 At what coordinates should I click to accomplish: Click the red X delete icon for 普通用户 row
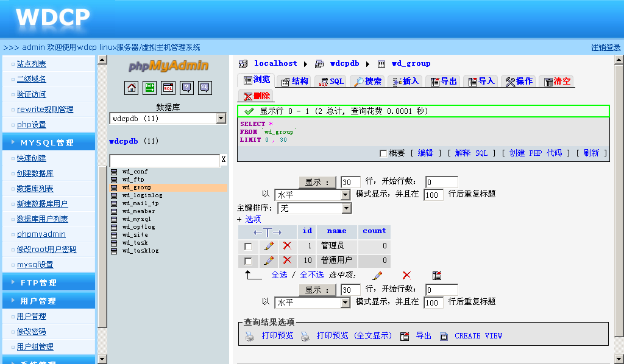[x=287, y=261]
